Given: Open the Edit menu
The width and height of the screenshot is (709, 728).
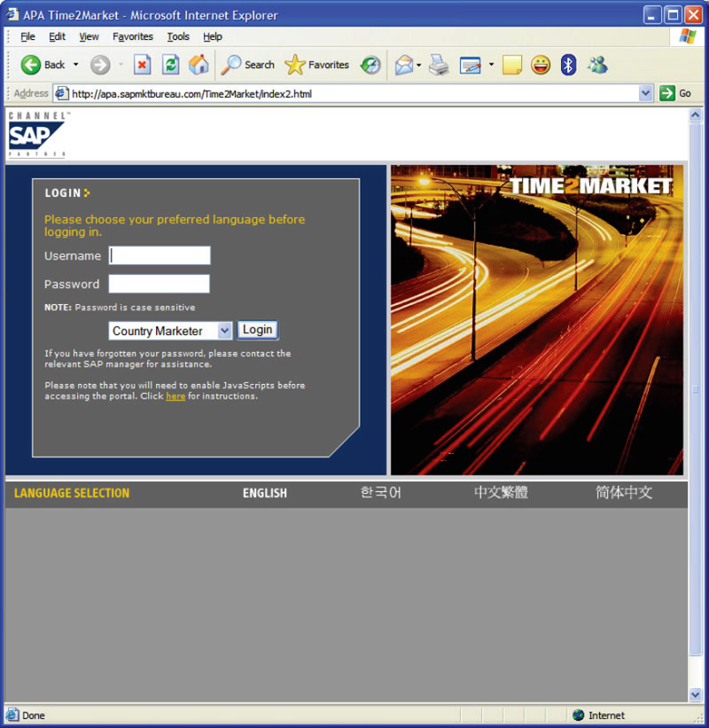Looking at the screenshot, I should [x=57, y=36].
